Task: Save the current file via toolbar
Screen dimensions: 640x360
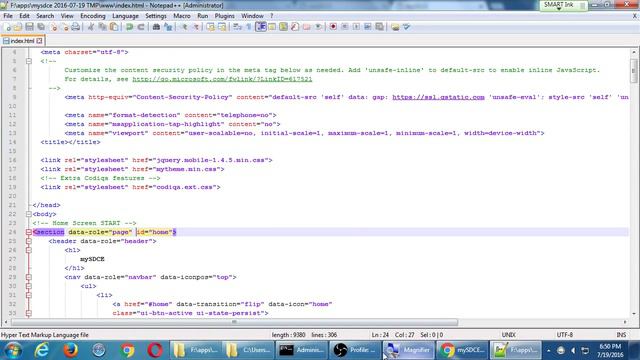Action: (29, 27)
